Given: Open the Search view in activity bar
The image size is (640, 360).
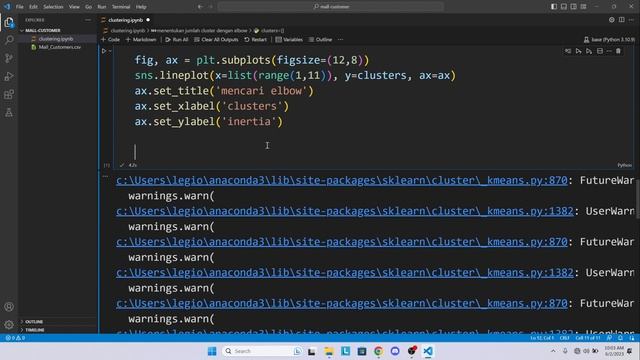Looking at the screenshot, I should click(9, 40).
